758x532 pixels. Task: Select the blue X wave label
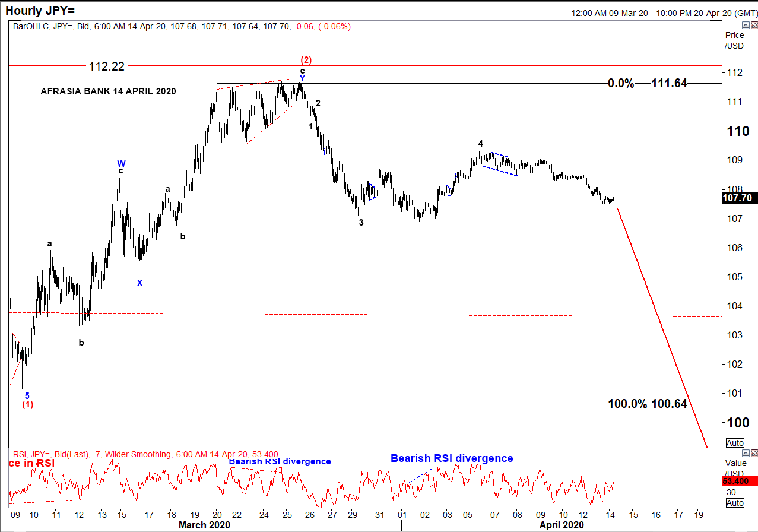tap(139, 283)
